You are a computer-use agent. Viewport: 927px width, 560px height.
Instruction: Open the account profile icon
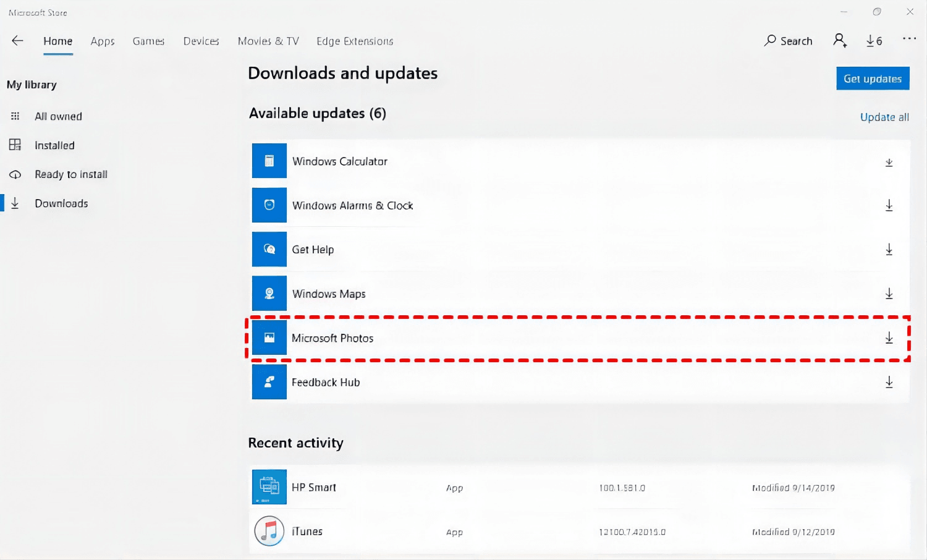click(x=839, y=41)
